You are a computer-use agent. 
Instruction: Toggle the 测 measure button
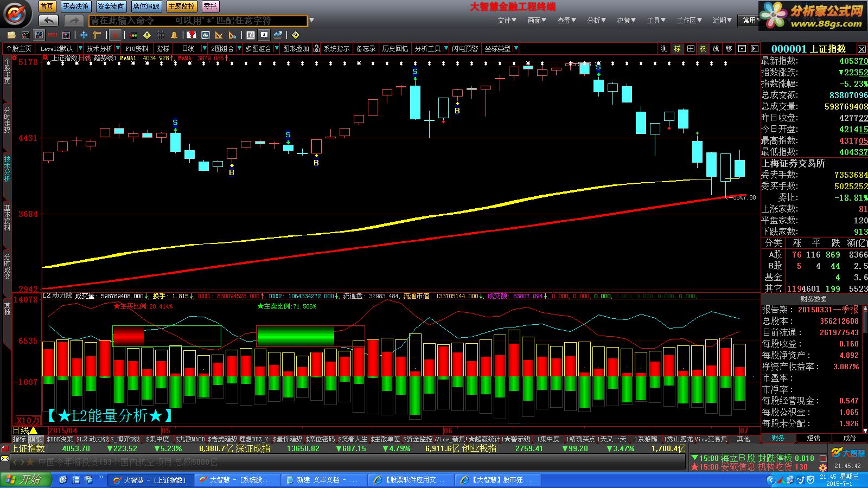point(665,49)
